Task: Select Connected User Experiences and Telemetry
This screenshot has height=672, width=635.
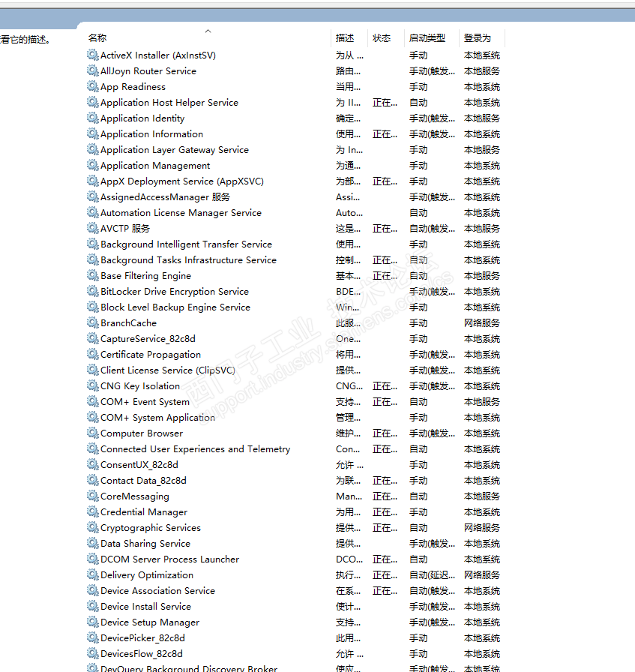Action: pos(196,448)
